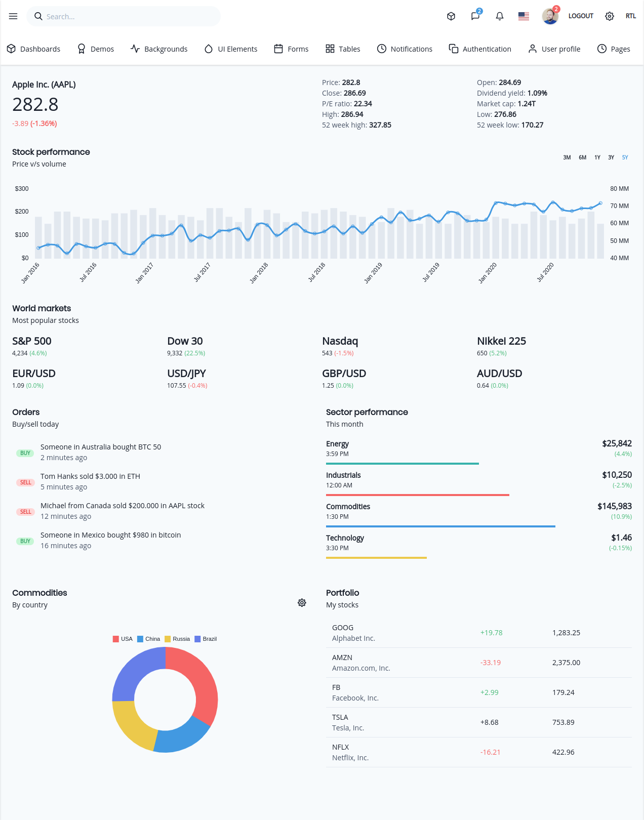Focus the Search input field
The image size is (644, 820).
pyautogui.click(x=124, y=16)
